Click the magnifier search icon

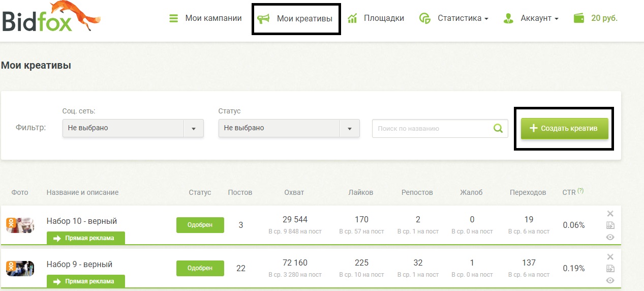pos(499,128)
